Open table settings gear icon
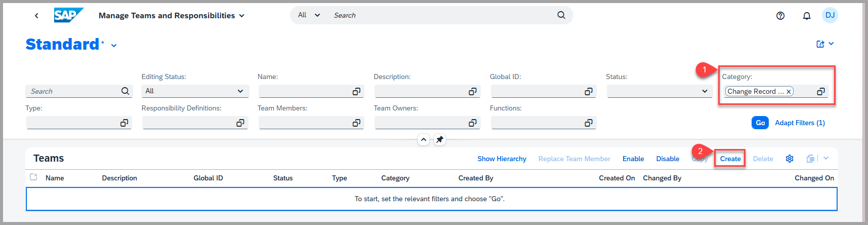 [789, 159]
